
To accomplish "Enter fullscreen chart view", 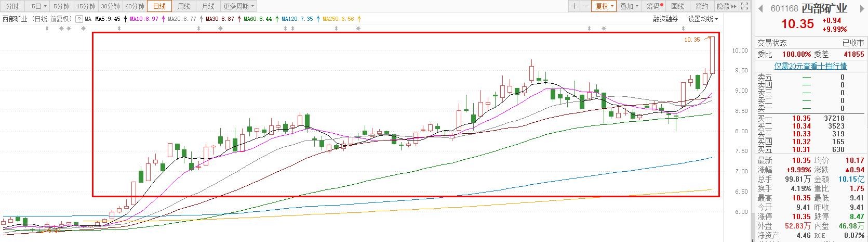I will pos(745,6).
